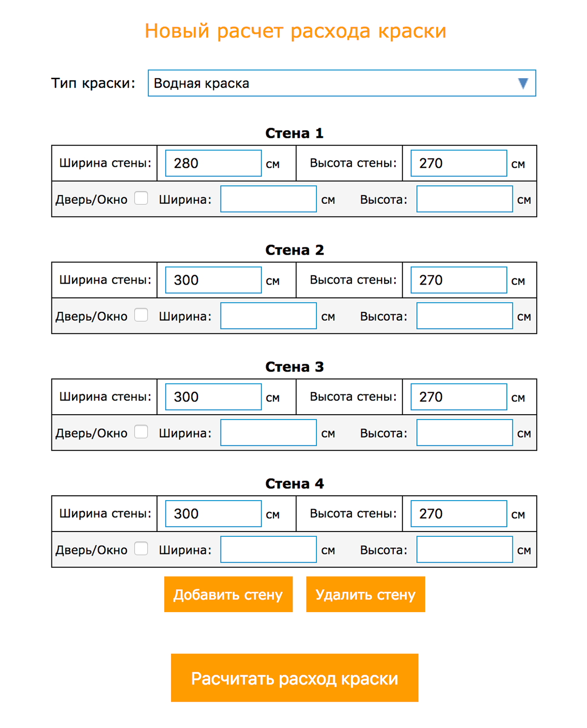Click door width field in Стена 4
This screenshot has height=728, width=587.
[x=269, y=550]
